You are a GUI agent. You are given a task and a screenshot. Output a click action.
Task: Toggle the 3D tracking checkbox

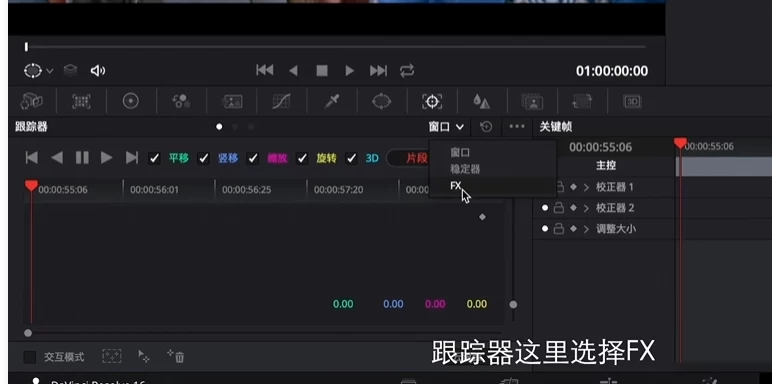[x=351, y=158]
